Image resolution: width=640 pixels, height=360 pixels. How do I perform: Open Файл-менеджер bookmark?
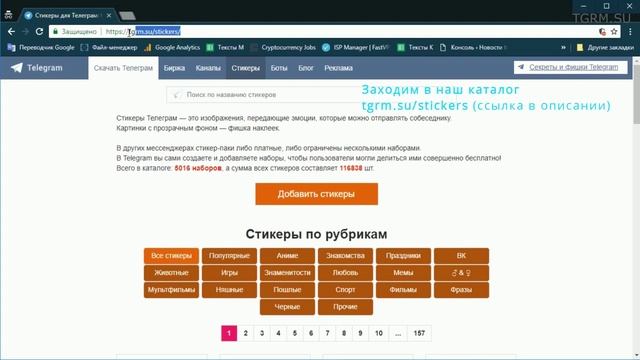[x=109, y=47]
